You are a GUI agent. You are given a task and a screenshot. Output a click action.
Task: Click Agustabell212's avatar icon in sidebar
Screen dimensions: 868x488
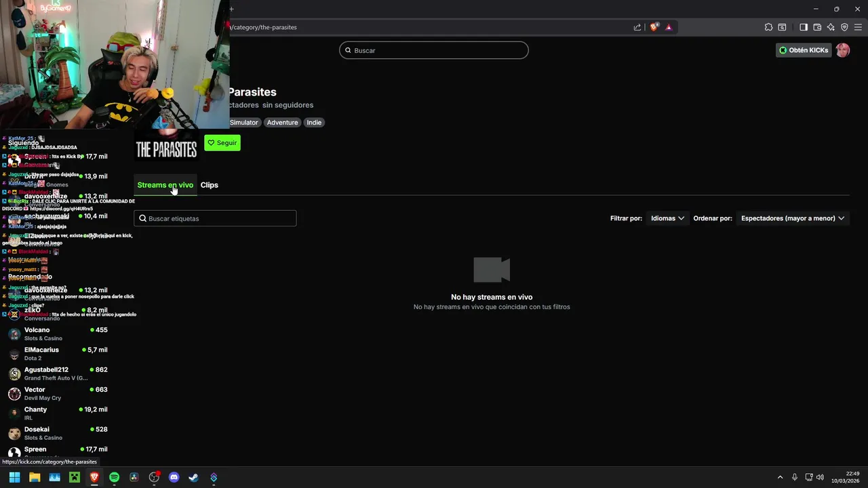click(x=14, y=373)
